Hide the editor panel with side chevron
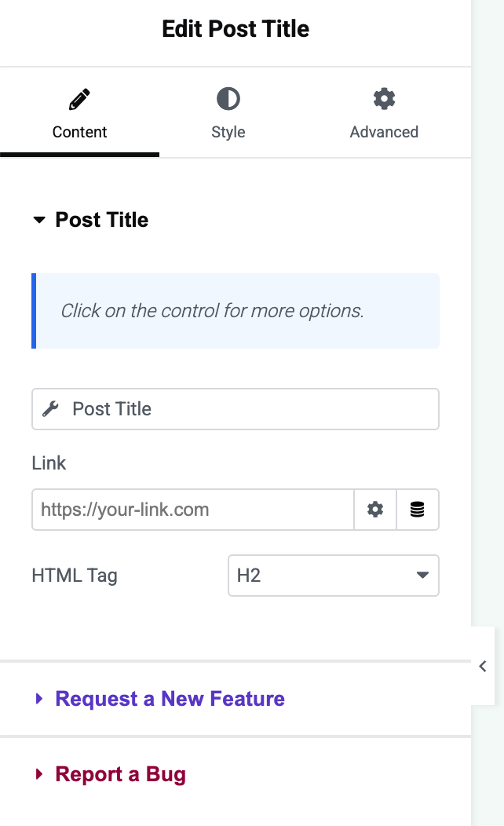Image resolution: width=504 pixels, height=826 pixels. click(x=483, y=667)
